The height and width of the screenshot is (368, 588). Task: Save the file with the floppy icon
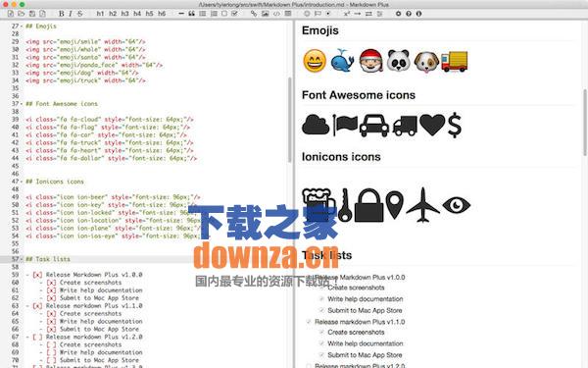[32, 14]
